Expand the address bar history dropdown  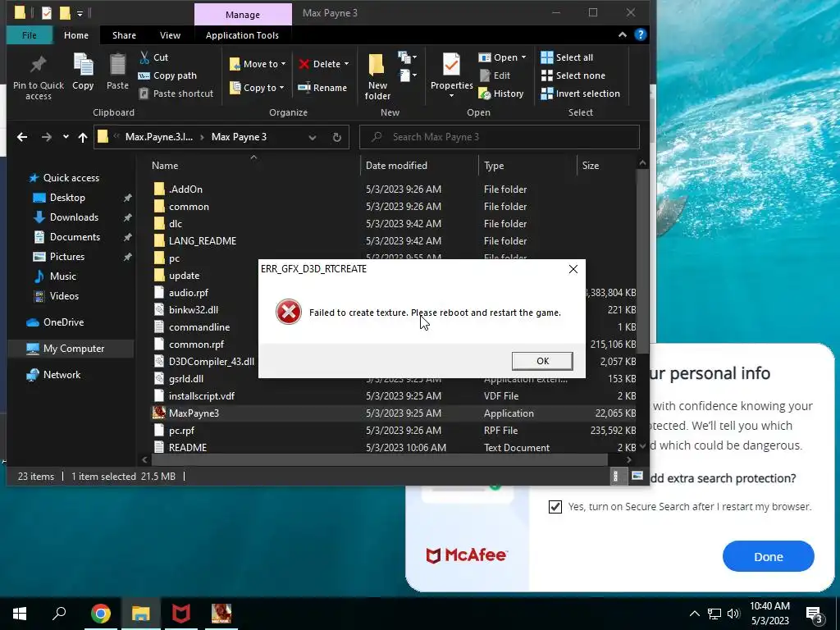[313, 137]
